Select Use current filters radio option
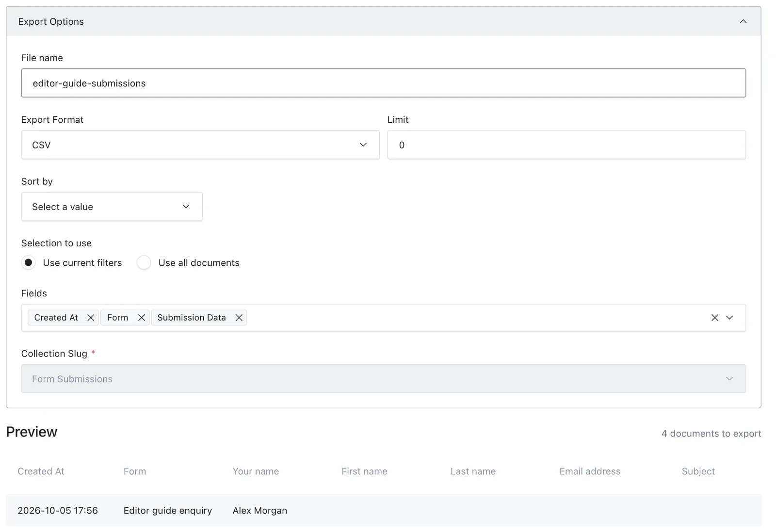Image resolution: width=776 pixels, height=532 pixels. click(x=29, y=262)
